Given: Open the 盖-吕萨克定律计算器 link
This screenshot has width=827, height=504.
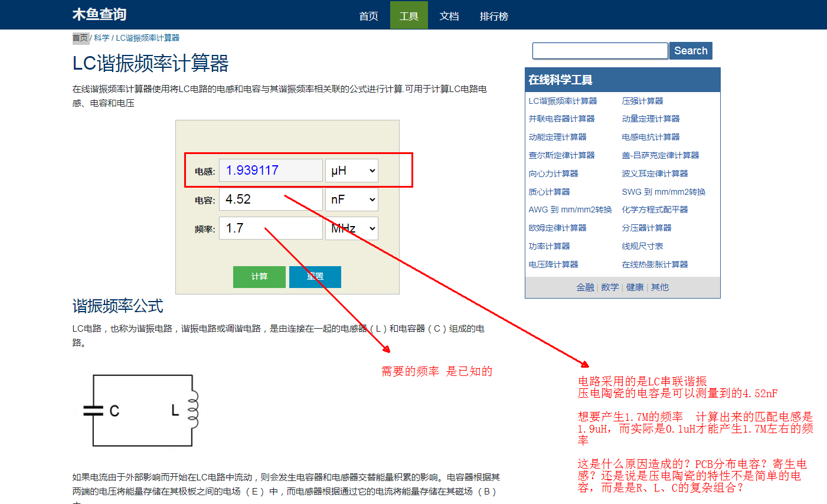Looking at the screenshot, I should point(660,155).
